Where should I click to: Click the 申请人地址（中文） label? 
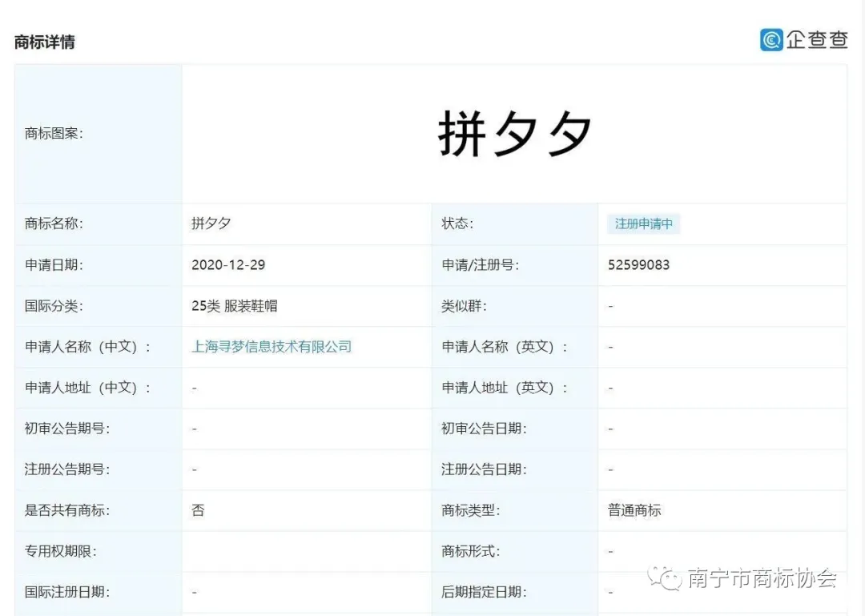pos(87,388)
